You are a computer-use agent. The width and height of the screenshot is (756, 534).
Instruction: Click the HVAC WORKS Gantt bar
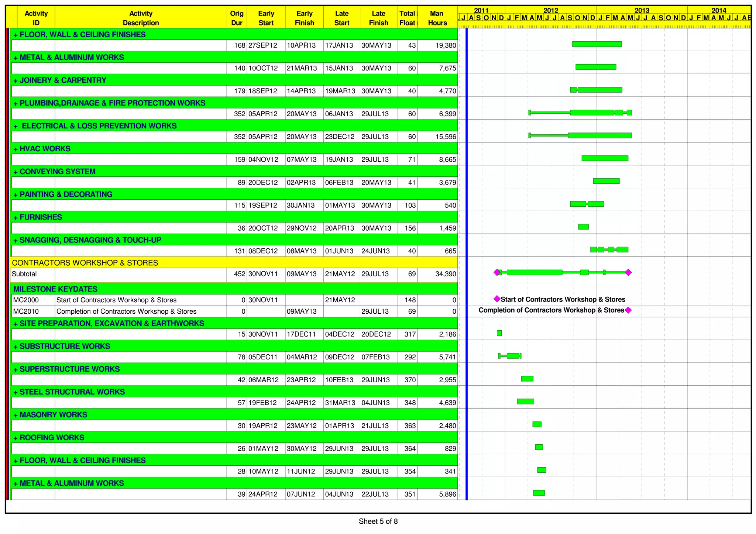coord(605,158)
